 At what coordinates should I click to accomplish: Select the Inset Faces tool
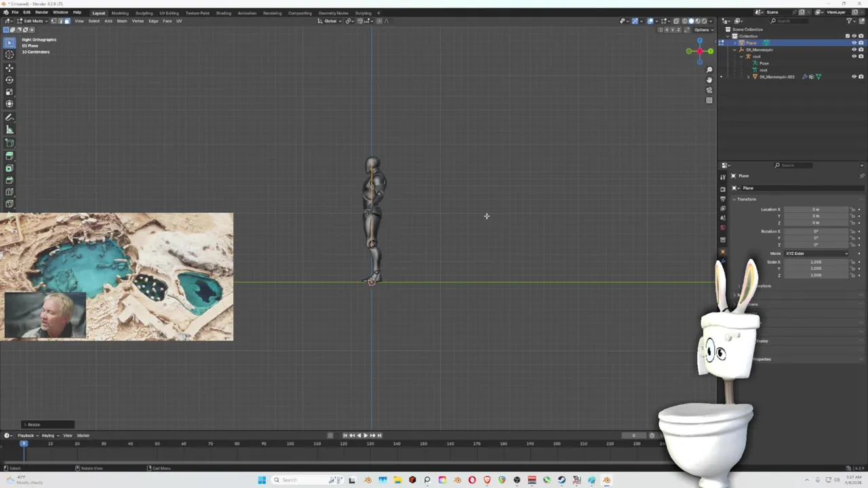click(x=9, y=168)
